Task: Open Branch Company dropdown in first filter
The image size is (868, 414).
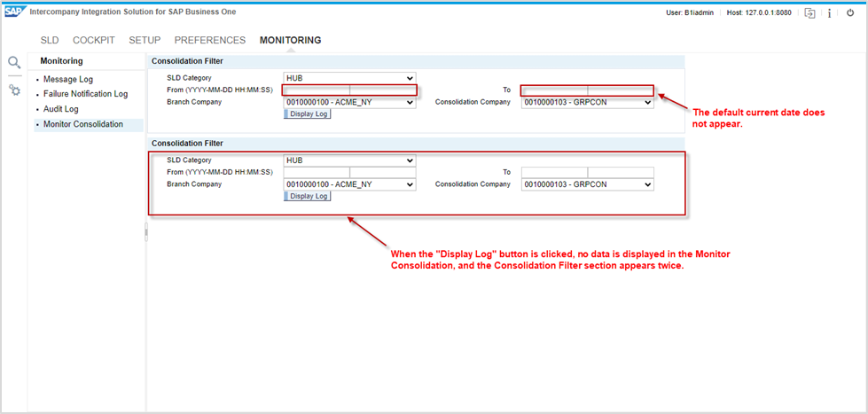Action: 349,102
